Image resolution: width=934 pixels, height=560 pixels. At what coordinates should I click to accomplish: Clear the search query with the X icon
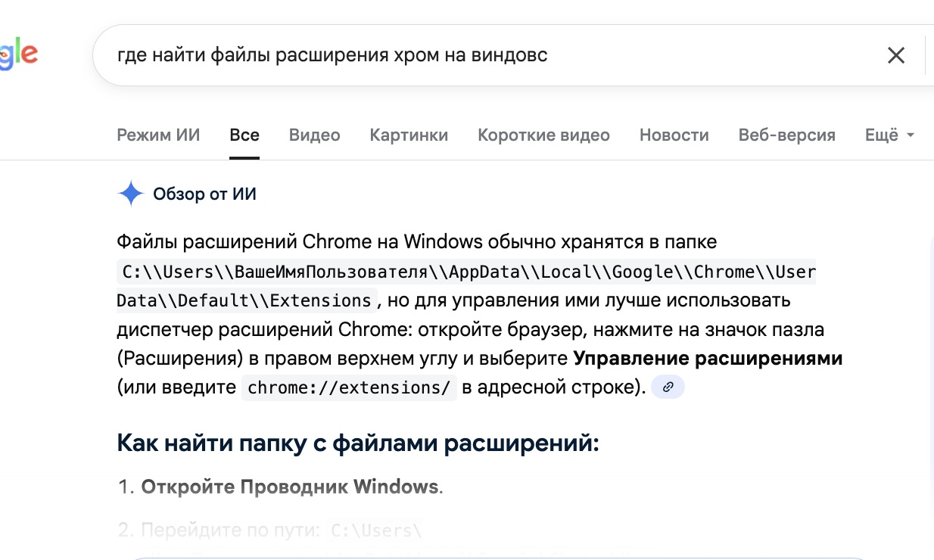[896, 55]
